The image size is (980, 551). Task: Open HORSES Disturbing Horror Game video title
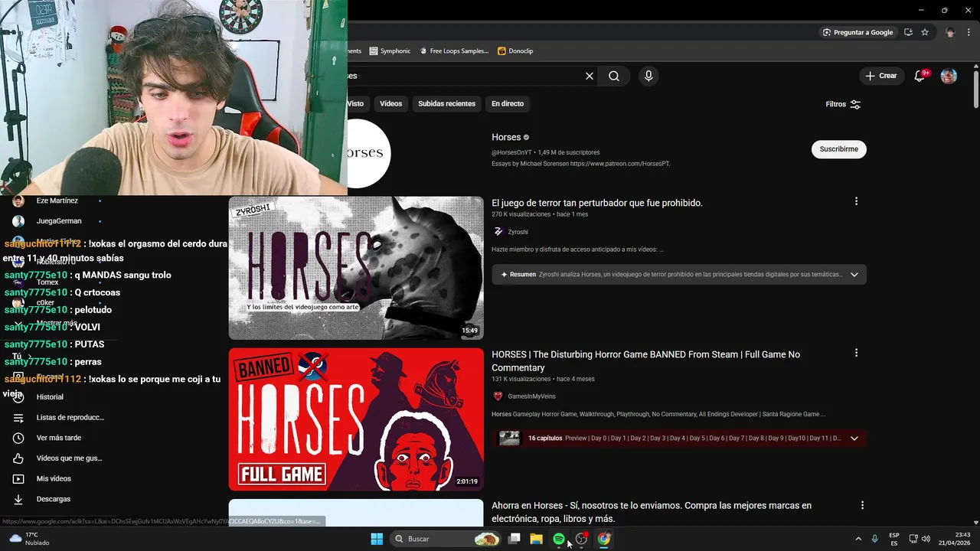[645, 361]
